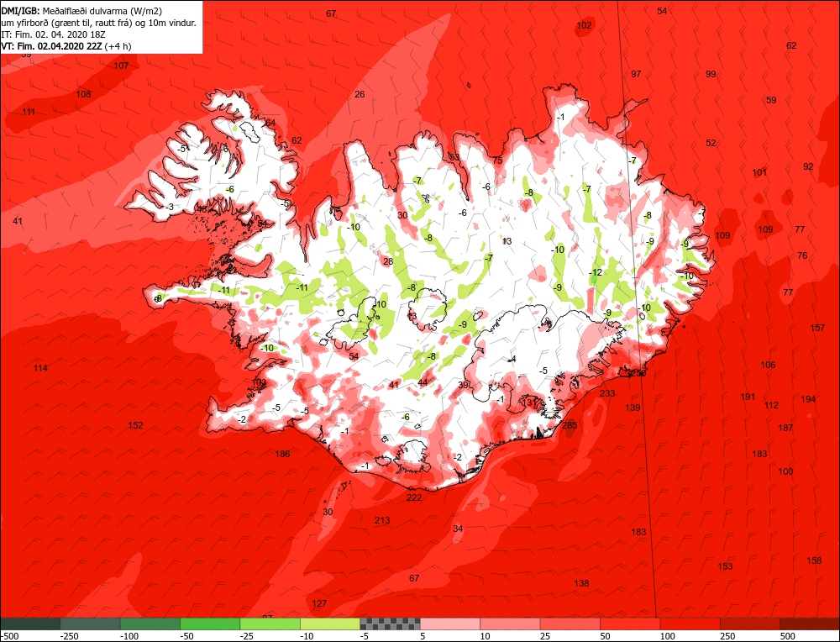Click the darkest maroon swatch beyond 500
The width and height of the screenshot is (840, 642).
click(809, 624)
